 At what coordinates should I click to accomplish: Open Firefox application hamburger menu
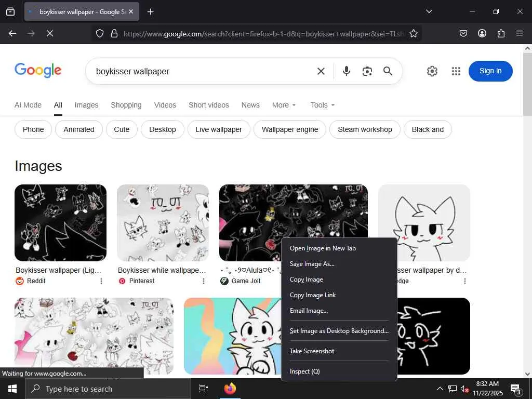520,33
